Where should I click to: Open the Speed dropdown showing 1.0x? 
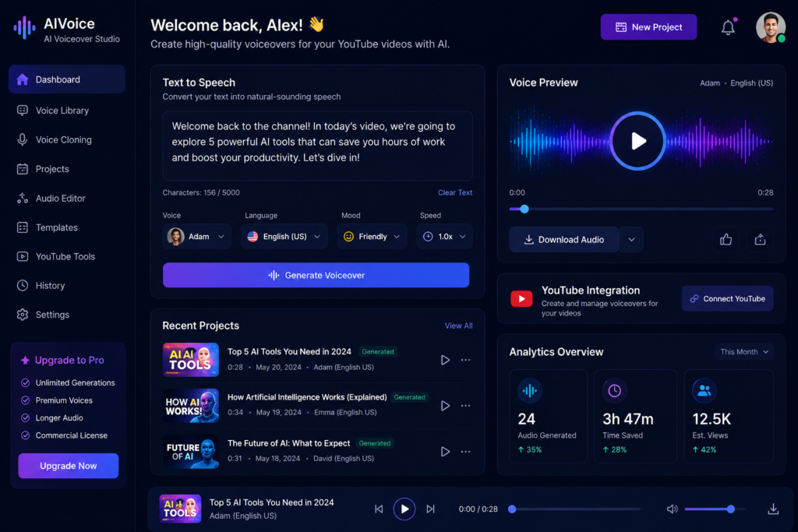[445, 237]
